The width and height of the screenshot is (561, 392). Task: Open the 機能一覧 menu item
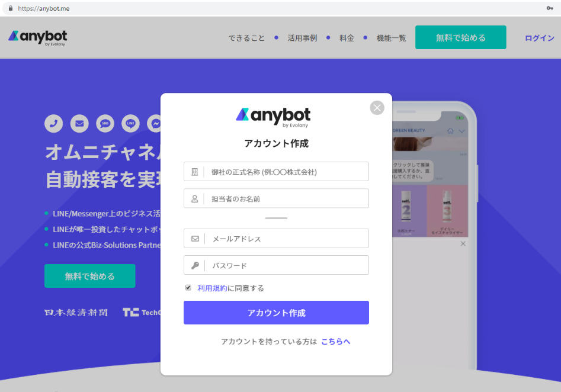pos(392,38)
